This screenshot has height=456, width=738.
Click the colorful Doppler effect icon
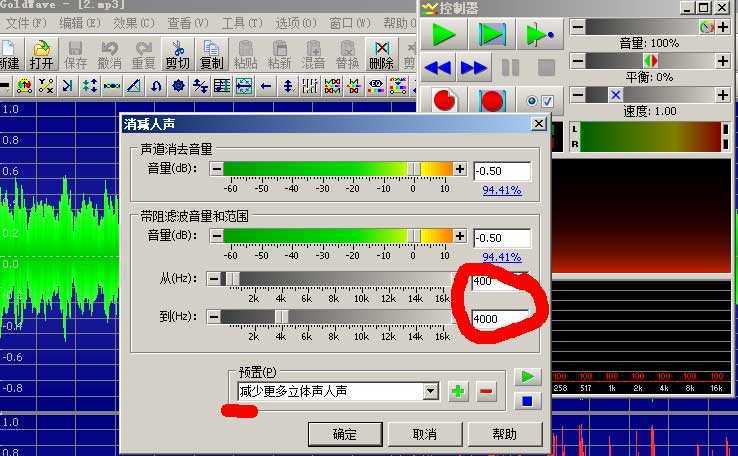click(24, 86)
